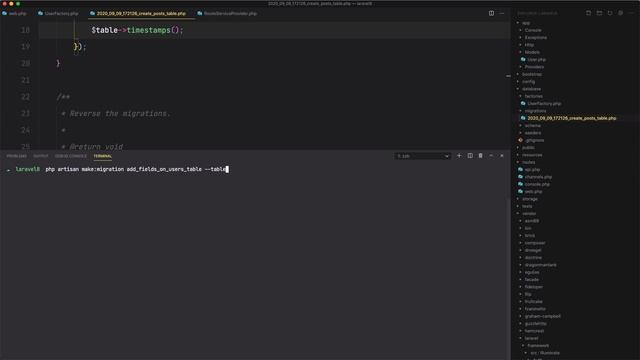640x360 pixels.
Task: Expand the doctrine folder under vendor
Action: pyautogui.click(x=533, y=258)
